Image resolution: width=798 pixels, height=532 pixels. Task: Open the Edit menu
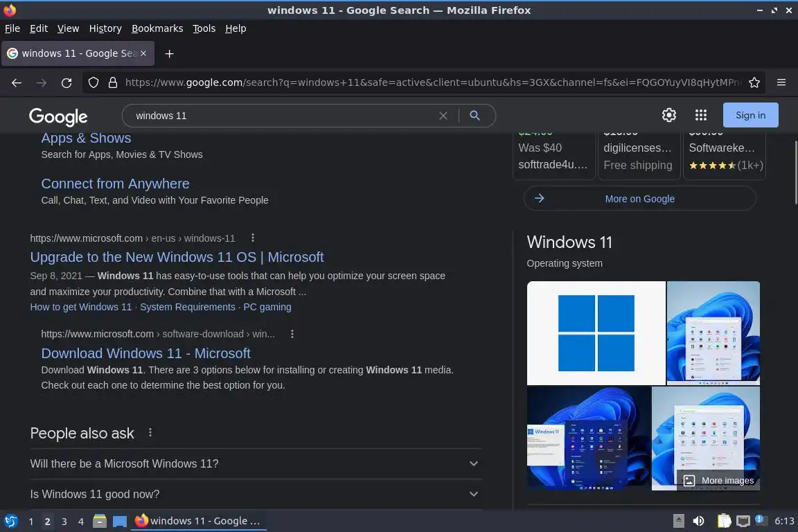coord(39,28)
